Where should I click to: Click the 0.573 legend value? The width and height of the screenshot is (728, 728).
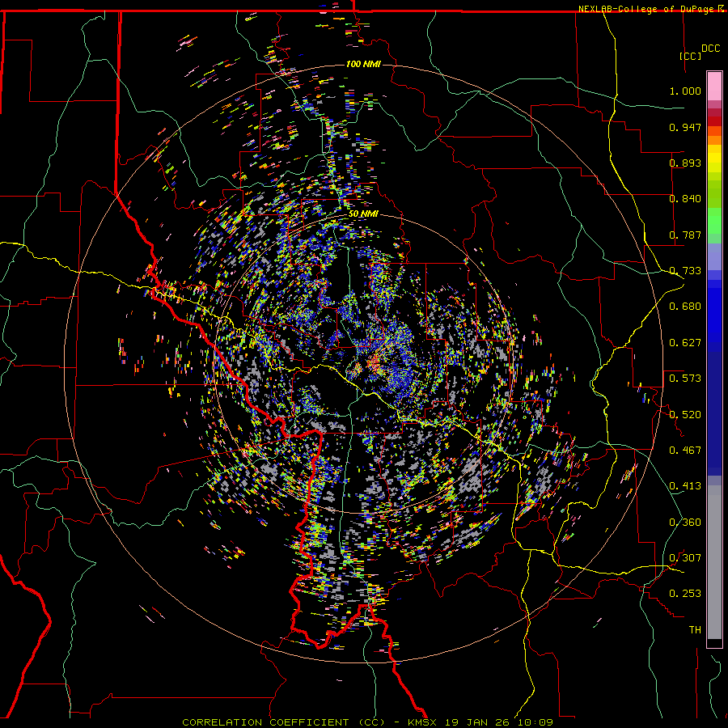(x=685, y=379)
